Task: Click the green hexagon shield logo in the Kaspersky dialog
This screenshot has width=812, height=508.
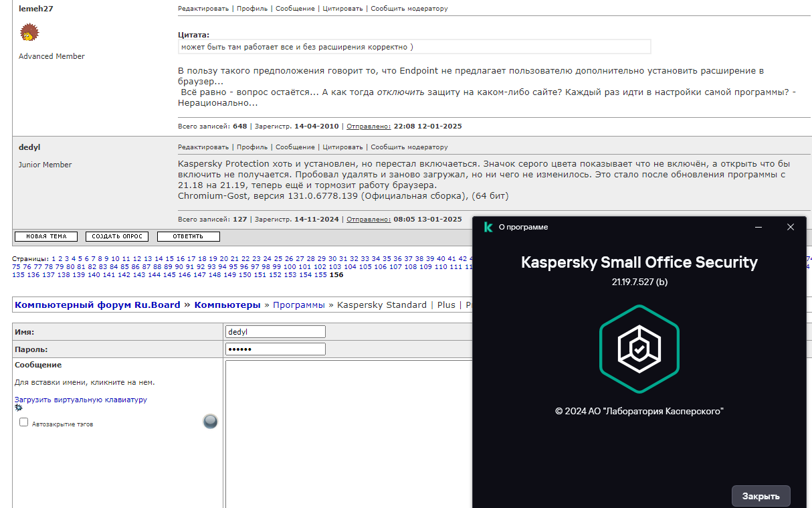Action: (639, 348)
